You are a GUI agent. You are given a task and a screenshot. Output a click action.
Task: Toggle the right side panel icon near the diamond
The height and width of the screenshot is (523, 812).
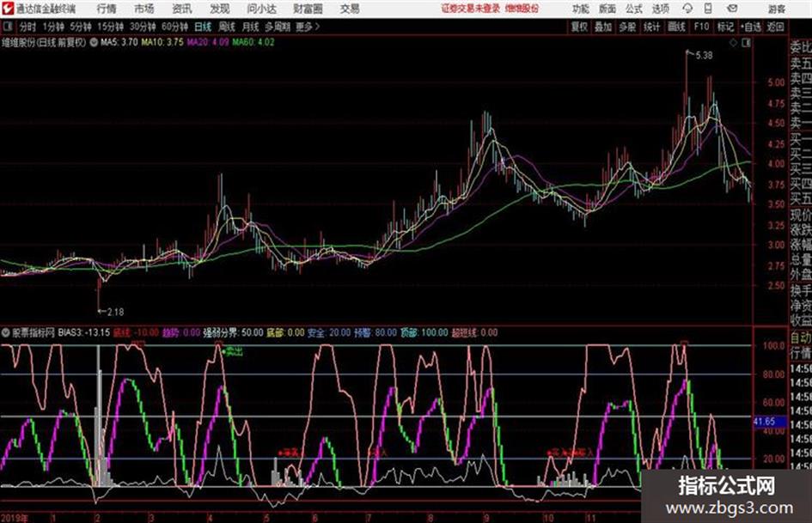pos(746,43)
